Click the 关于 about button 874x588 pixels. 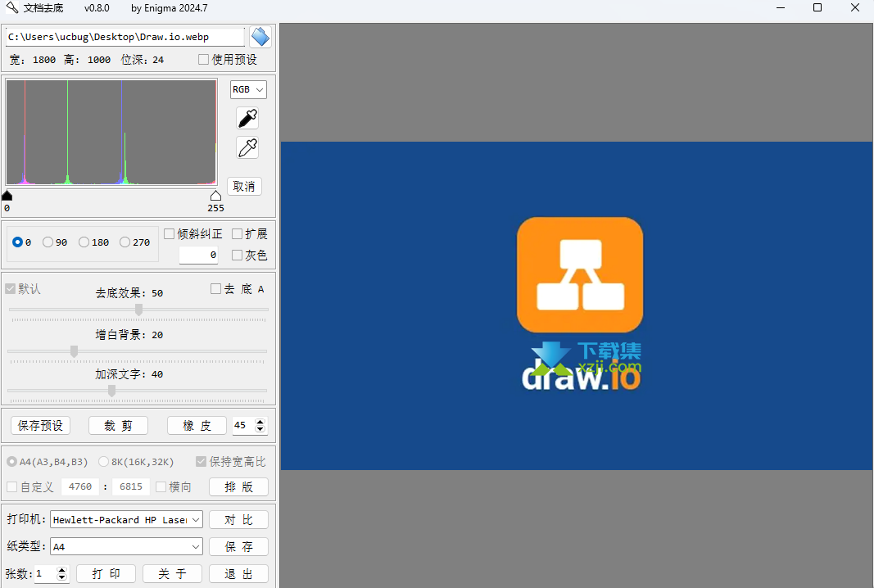click(x=172, y=573)
